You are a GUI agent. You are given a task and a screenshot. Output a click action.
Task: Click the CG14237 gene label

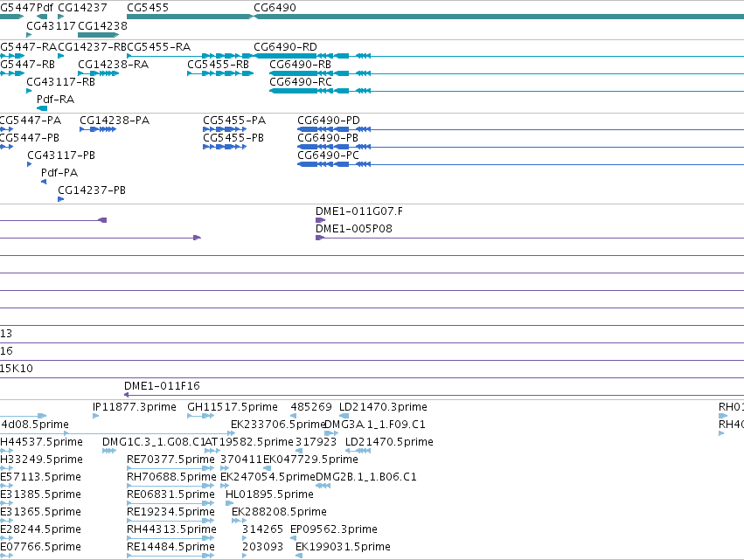[x=82, y=8]
